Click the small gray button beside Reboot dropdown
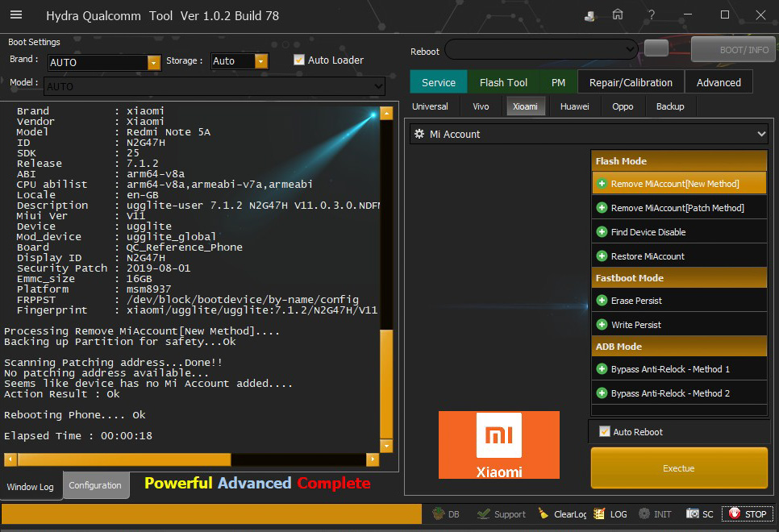 click(x=656, y=48)
